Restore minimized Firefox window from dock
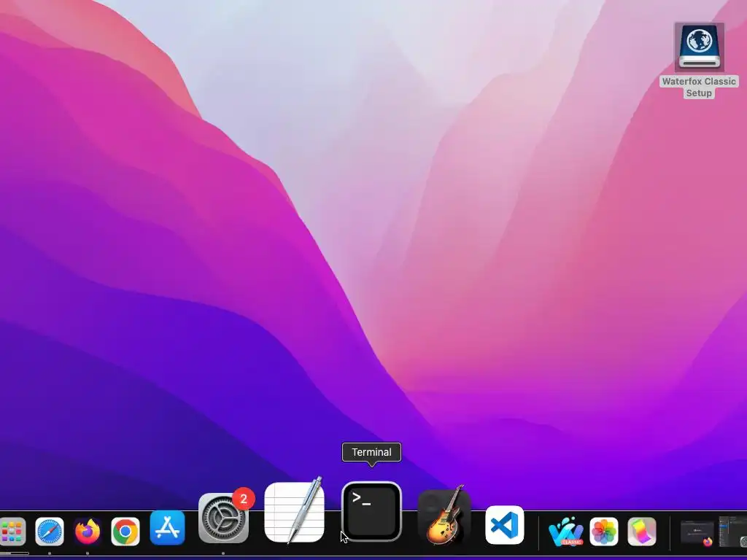Viewport: 747px width, 560px height. 697,532
